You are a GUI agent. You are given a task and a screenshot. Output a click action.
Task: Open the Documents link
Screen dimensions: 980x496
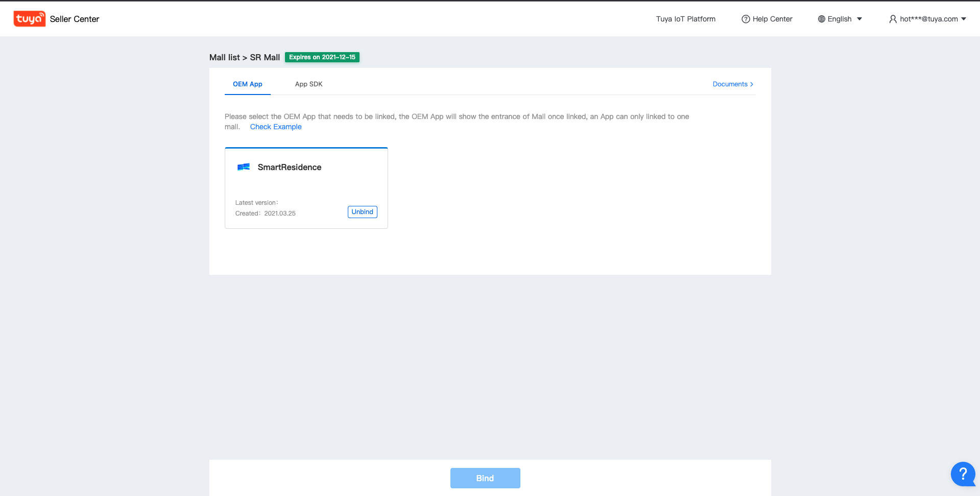pyautogui.click(x=730, y=84)
